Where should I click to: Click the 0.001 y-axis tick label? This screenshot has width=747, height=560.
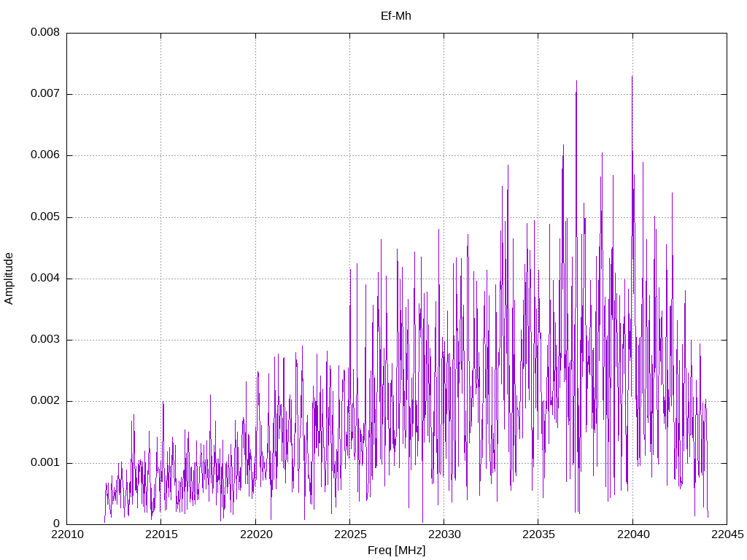coord(44,463)
